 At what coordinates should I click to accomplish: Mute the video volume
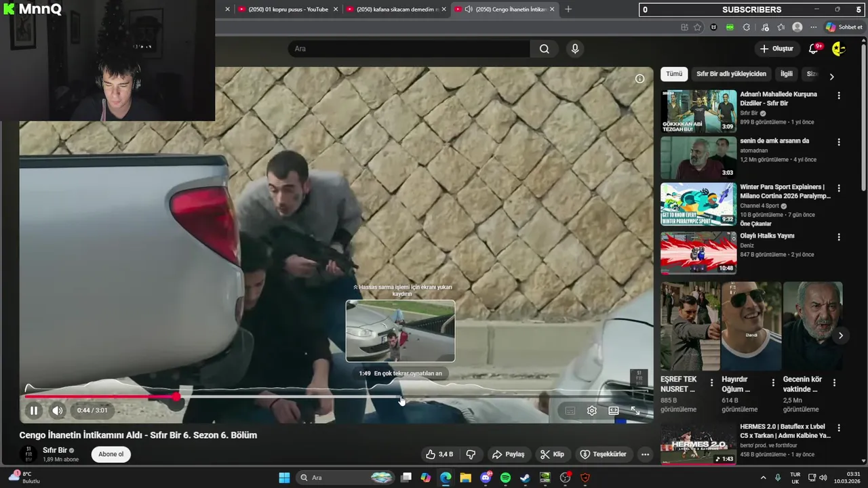(x=58, y=410)
